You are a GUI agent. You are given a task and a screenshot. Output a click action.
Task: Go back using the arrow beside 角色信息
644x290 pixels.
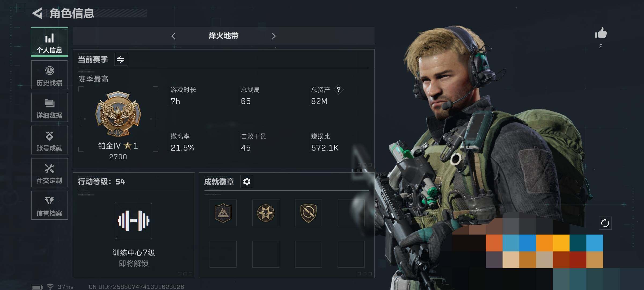[x=37, y=13]
